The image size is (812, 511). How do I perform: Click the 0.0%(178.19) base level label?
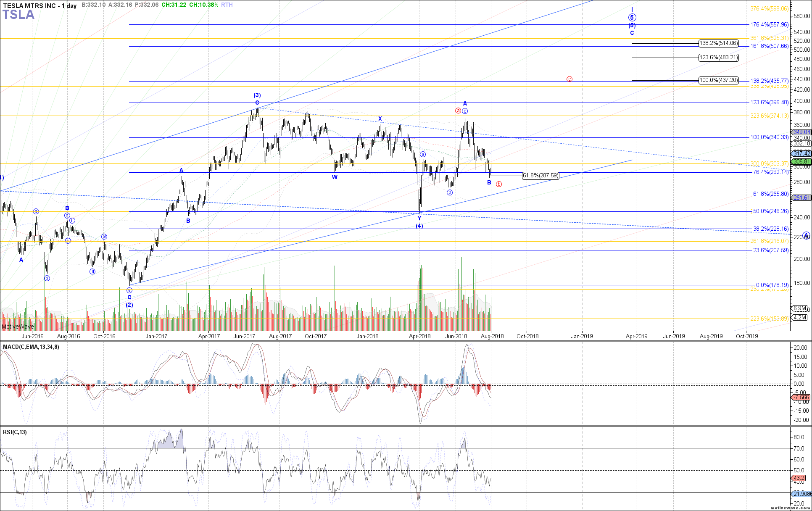pos(772,285)
